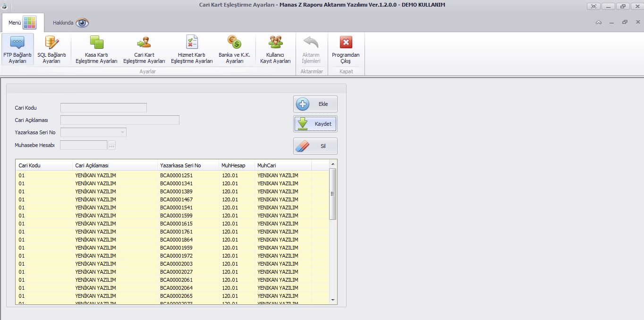644x320 pixels.
Task: Open the Hakkında tab
Action: 70,23
